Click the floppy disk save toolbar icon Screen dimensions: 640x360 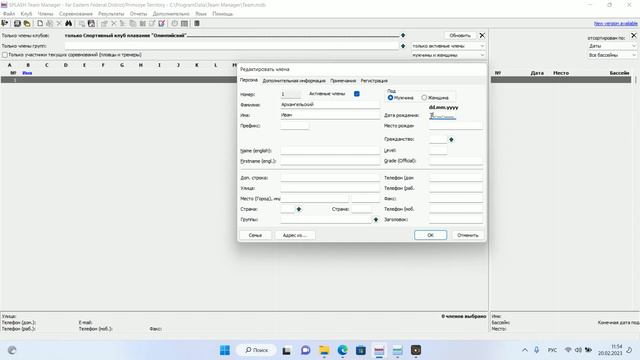91,23
